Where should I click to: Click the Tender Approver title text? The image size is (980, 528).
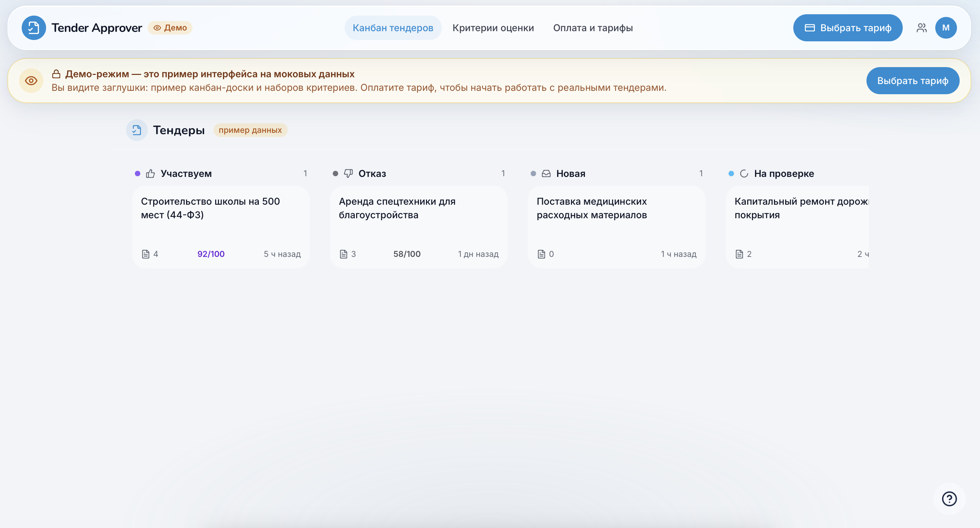97,28
